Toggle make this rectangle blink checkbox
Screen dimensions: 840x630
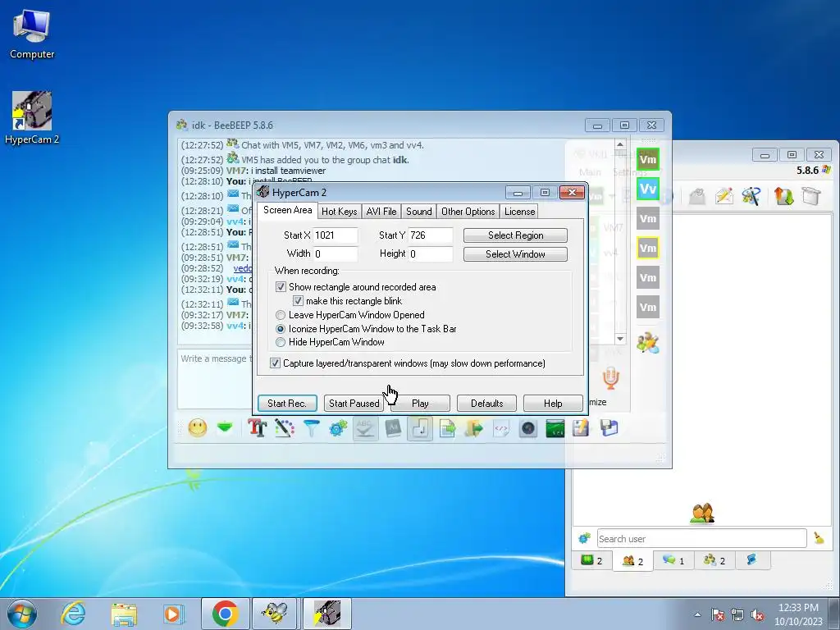pos(298,300)
